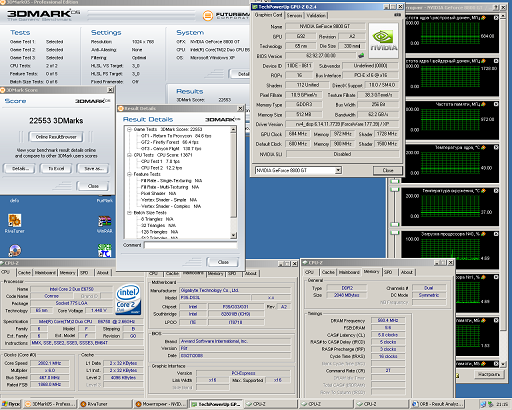Open the CD disc desktop icon
512x410 pixels.
(x=15, y=250)
